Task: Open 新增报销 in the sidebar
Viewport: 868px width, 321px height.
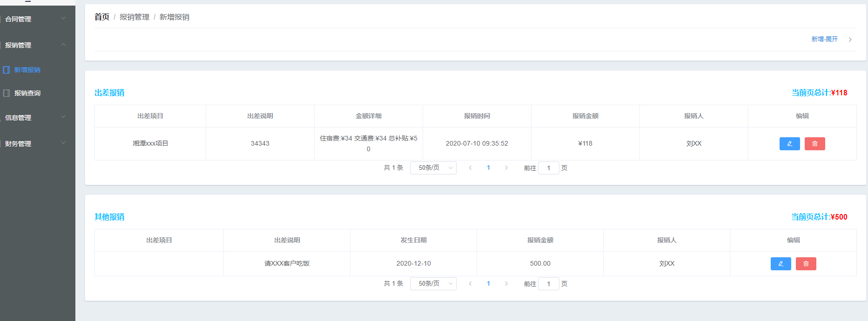Action: pyautogui.click(x=27, y=70)
